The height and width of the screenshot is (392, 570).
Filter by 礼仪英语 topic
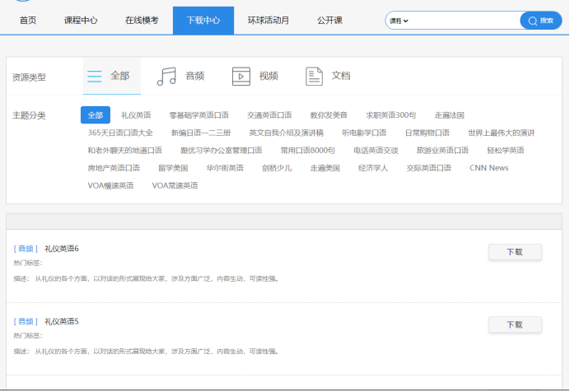coord(136,115)
